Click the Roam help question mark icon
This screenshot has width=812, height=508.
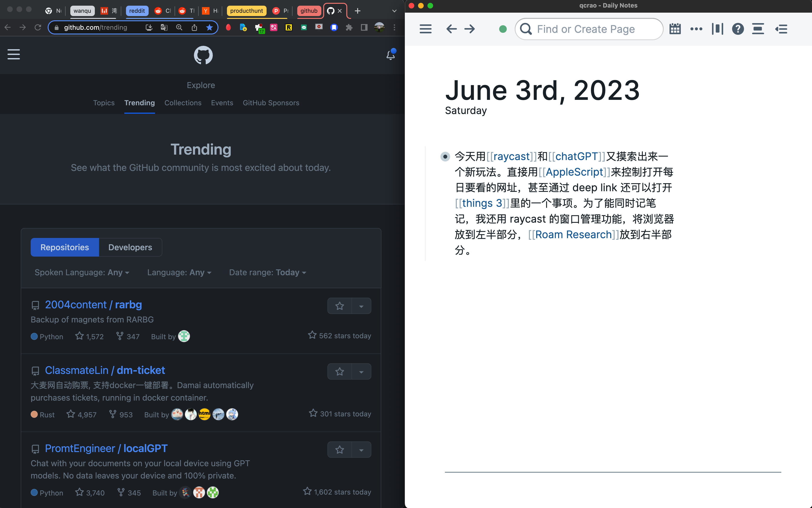click(x=738, y=29)
